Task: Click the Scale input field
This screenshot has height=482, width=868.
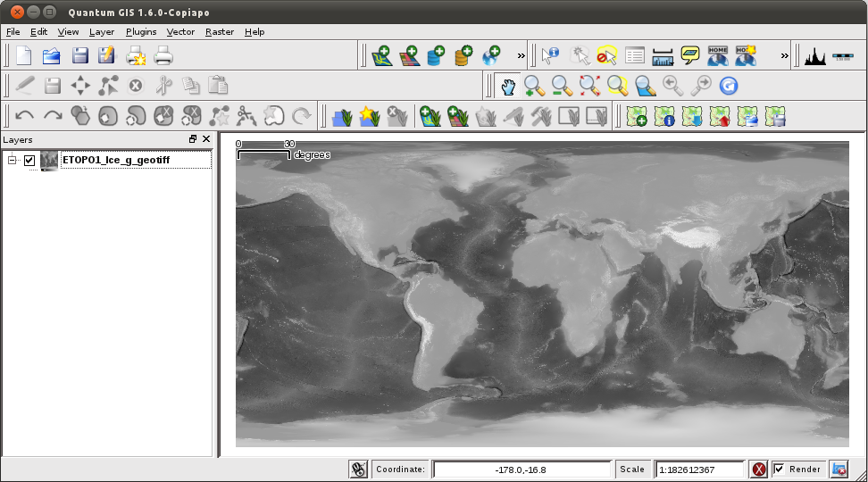Action: 699,470
